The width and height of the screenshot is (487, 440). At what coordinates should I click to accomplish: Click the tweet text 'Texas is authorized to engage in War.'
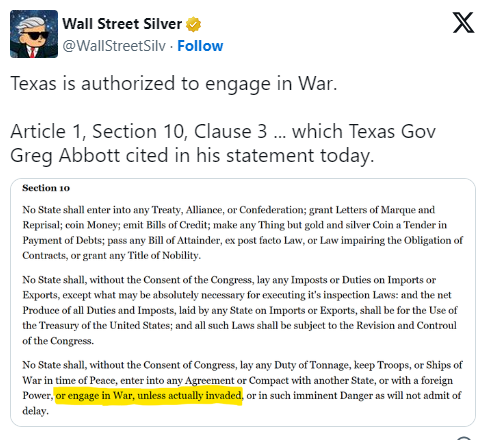174,83
